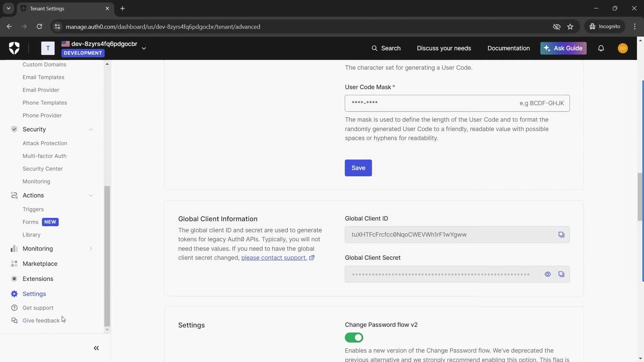Screen dimensions: 644x362
Task: Click the Auth0 shield logo
Action: pyautogui.click(x=14, y=48)
